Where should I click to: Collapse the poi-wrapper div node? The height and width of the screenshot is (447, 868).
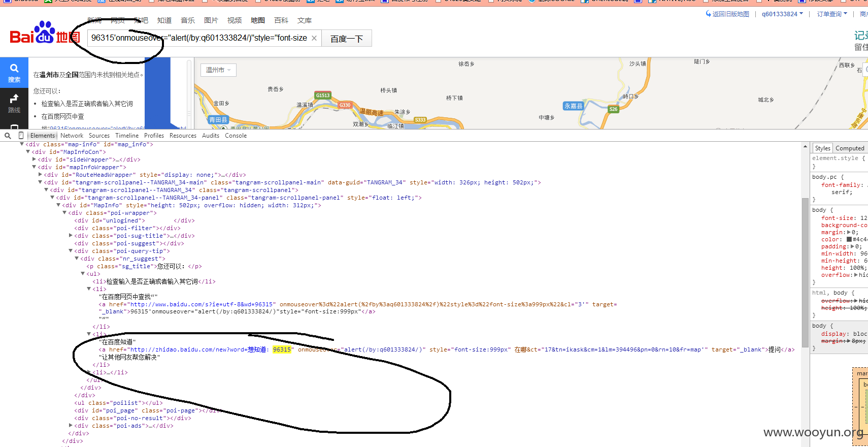click(64, 213)
